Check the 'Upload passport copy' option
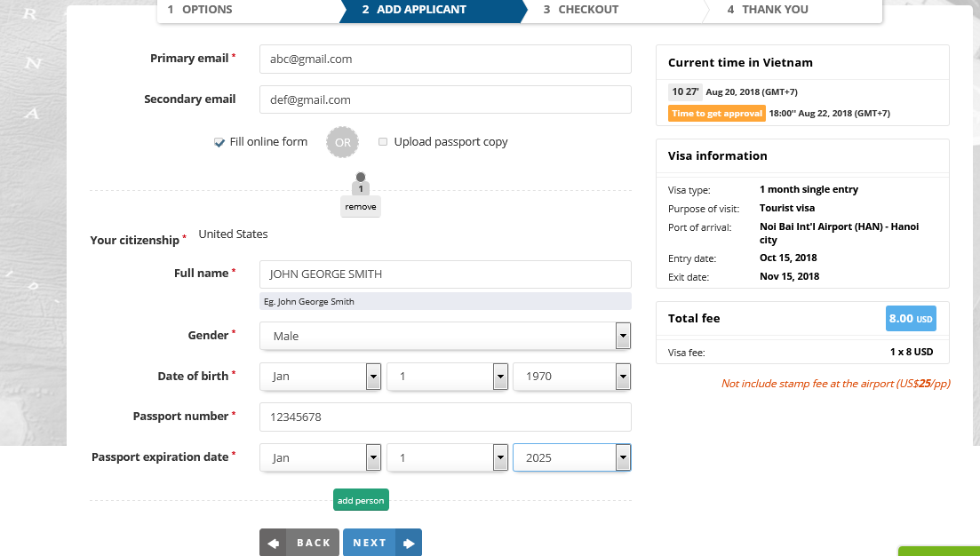This screenshot has height=556, width=980. (x=383, y=142)
